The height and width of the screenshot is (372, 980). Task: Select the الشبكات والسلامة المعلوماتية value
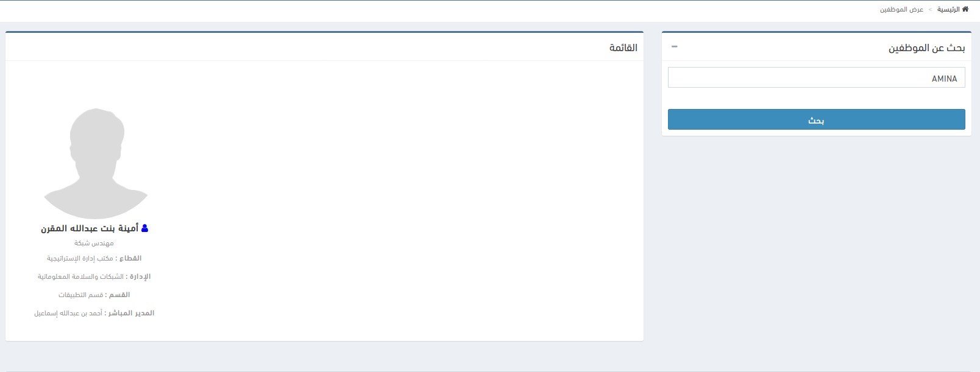click(x=80, y=277)
